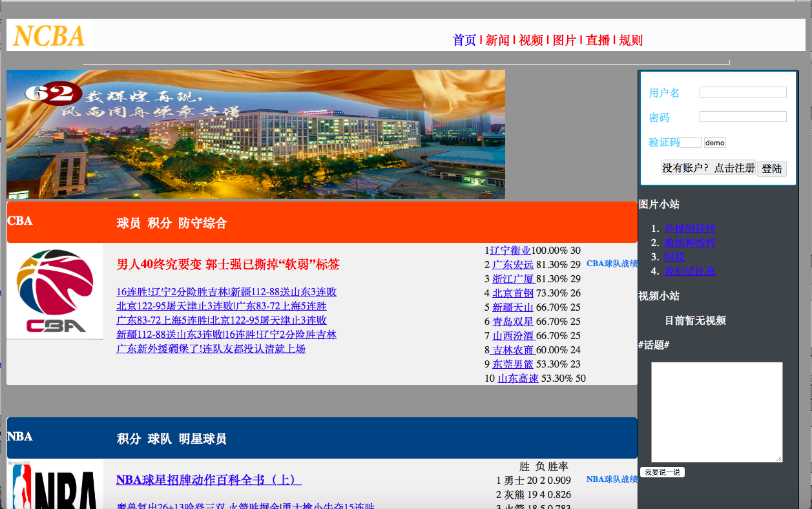Screen dimensions: 812x509
Task: Go to the 新闻 navigation item
Action: [497, 40]
